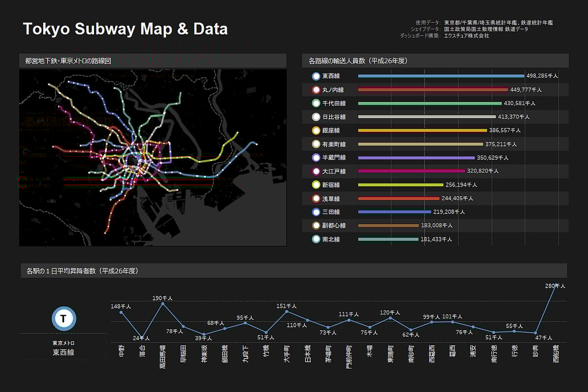Screen dimensions: 588x392
Task: Click the 丸ノ内線 circular line badge
Action: pos(316,90)
